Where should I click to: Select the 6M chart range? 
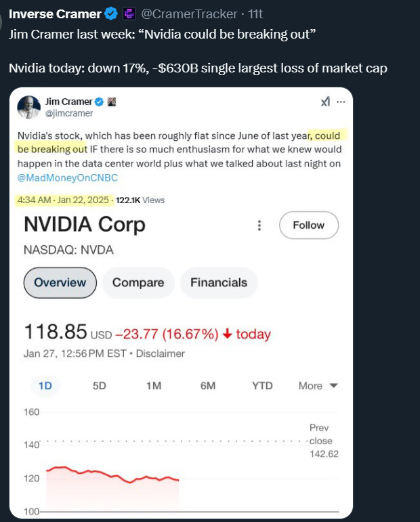[208, 385]
